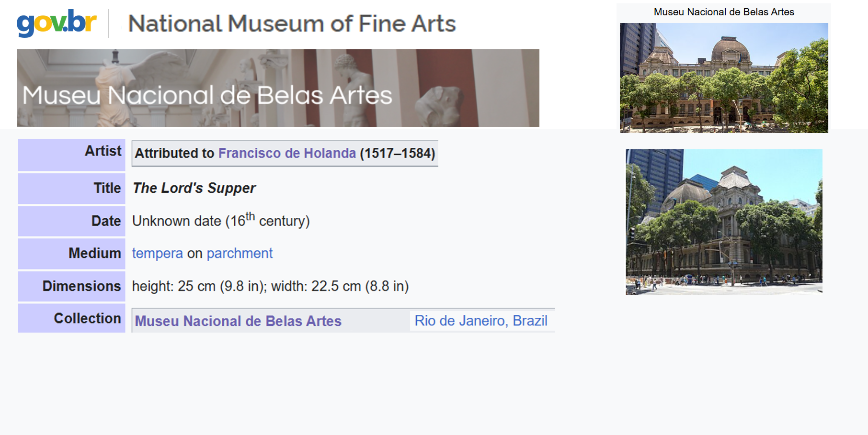Open the Rio de Janeiro, Brazil link
The width and height of the screenshot is (868, 435).
(480, 321)
